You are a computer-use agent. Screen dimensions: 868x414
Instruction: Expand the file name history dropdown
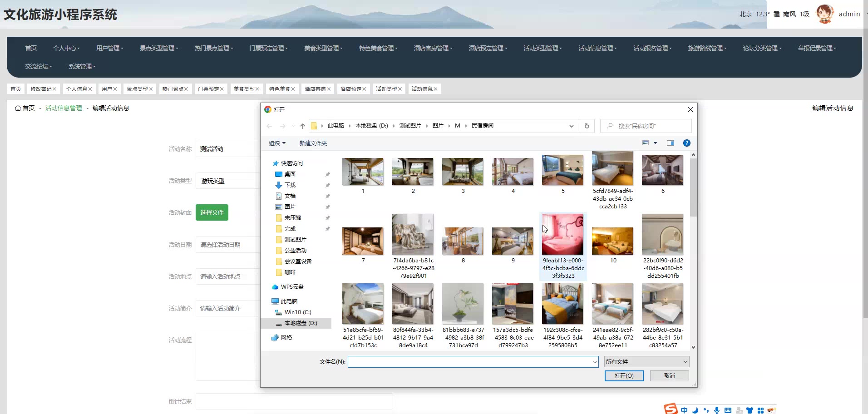(x=594, y=362)
